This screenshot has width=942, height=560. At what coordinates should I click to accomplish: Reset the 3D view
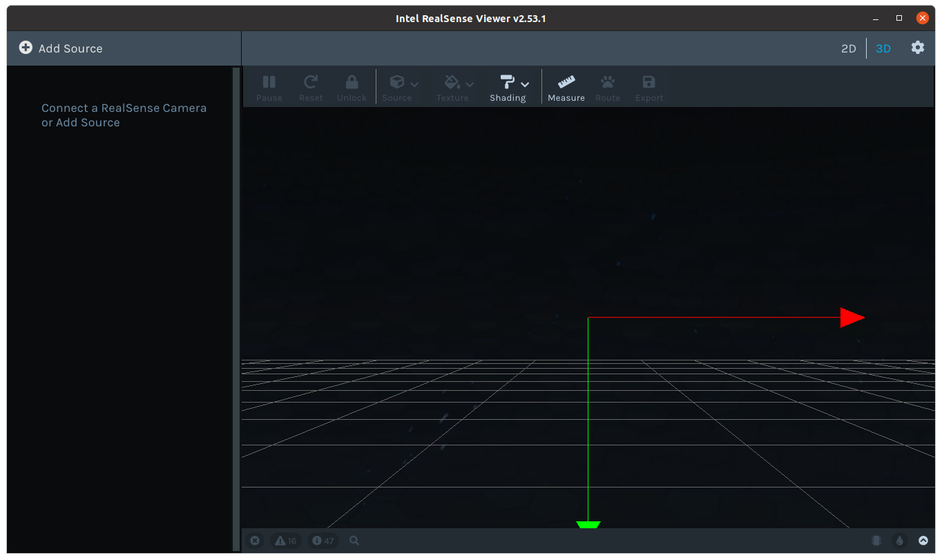[311, 88]
